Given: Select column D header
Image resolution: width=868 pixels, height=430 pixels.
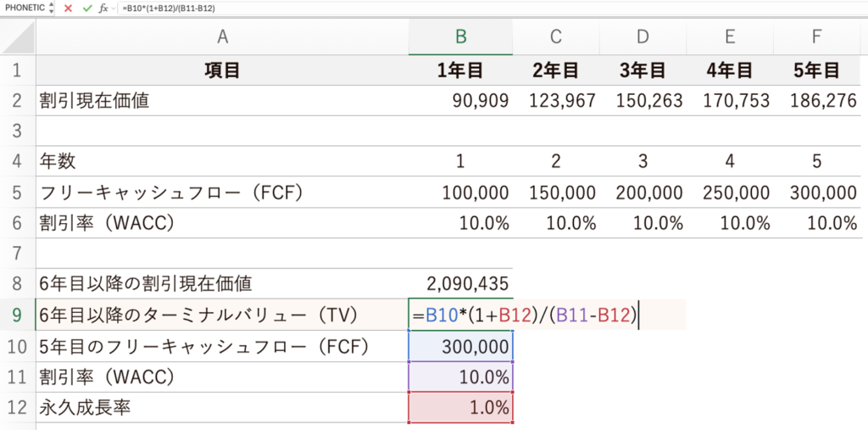Looking at the screenshot, I should point(643,36).
